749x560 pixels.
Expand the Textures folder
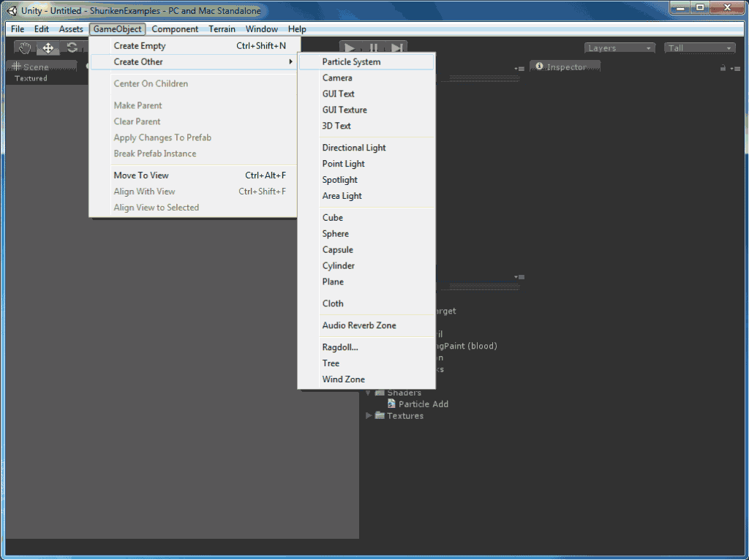(369, 415)
